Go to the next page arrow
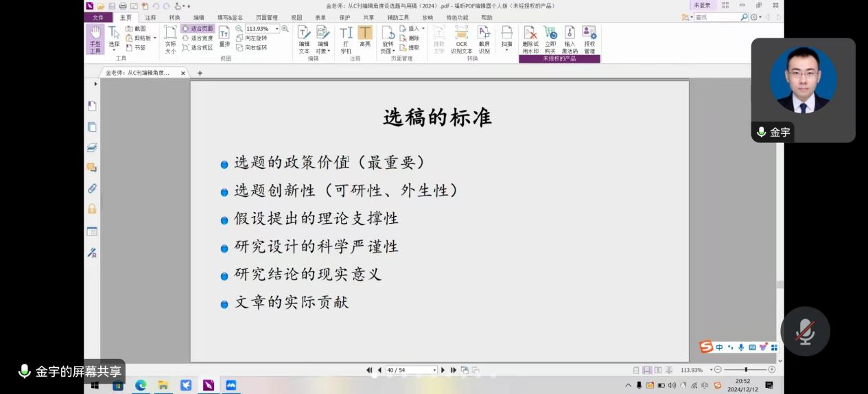The height and width of the screenshot is (394, 868). coord(443,370)
